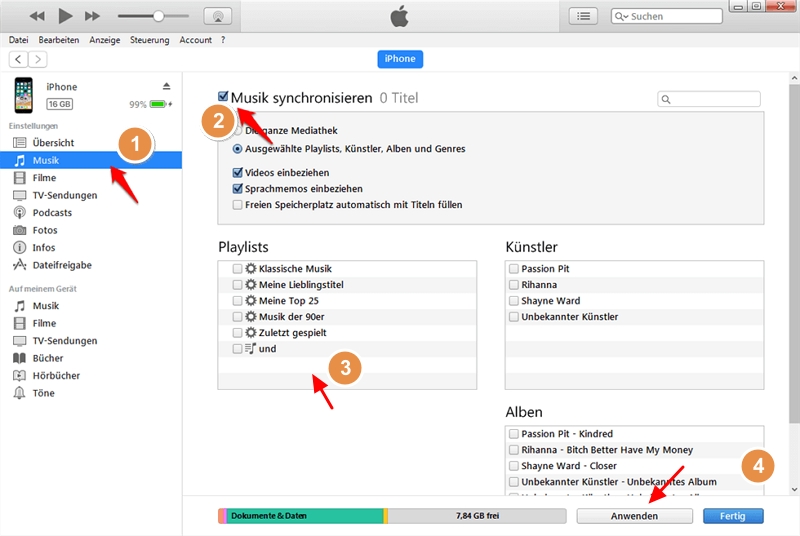Viewport: 800px width, 536px height.
Task: Open Dateifreigabe in the sidebar
Action: [61, 265]
